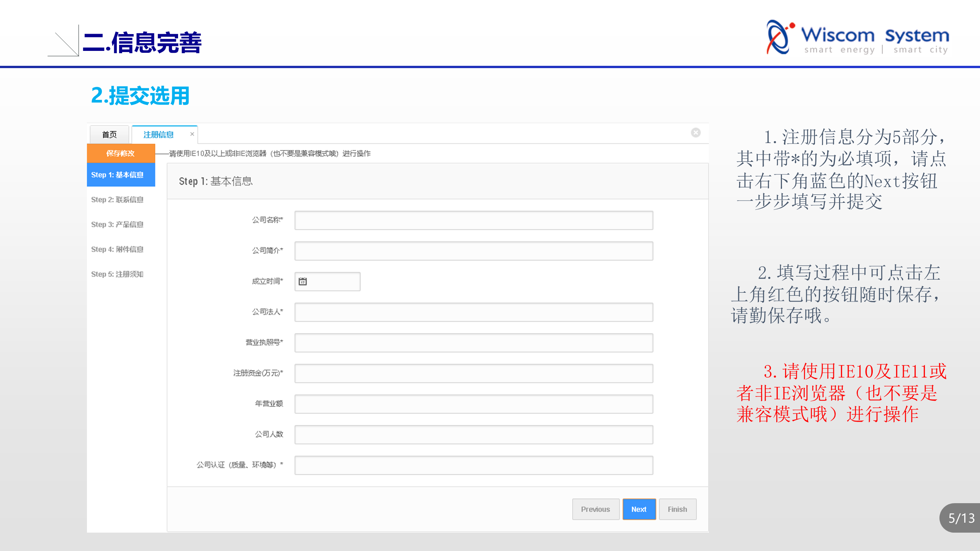Click the orange 保存修改 button

click(121, 153)
